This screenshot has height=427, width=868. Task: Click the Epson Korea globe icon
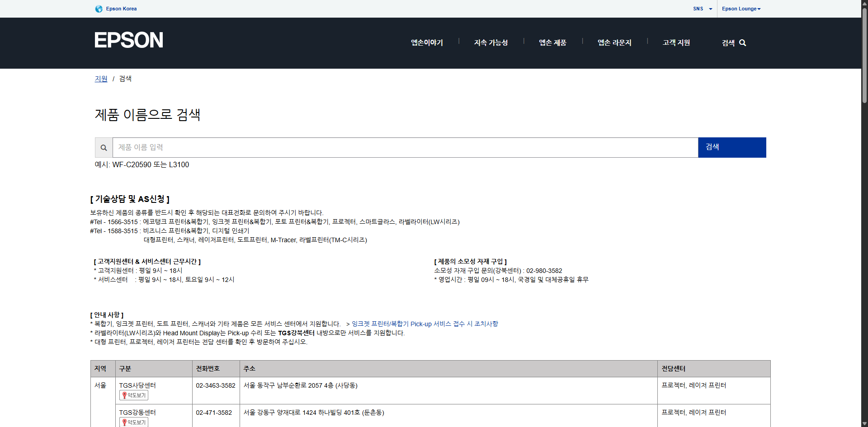99,9
